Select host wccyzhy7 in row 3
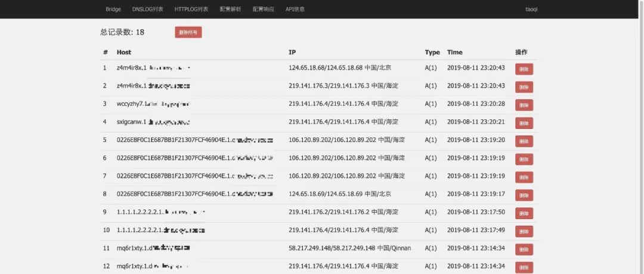The height and width of the screenshot is (274, 644). (154, 104)
